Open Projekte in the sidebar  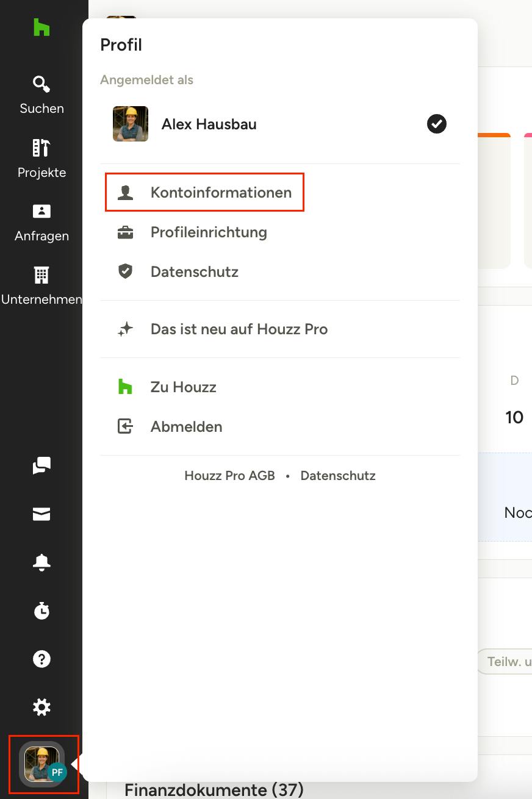(x=41, y=159)
